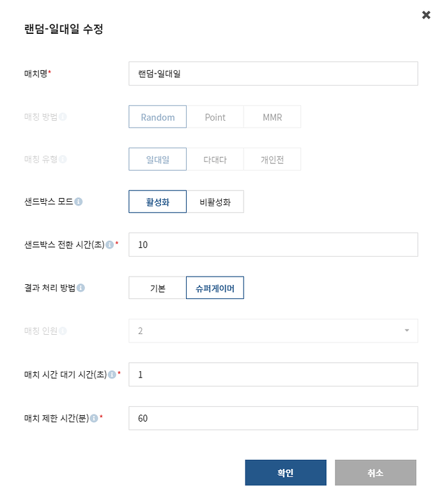Cancel with the 취소 button
The image size is (441, 504).
[x=375, y=473]
